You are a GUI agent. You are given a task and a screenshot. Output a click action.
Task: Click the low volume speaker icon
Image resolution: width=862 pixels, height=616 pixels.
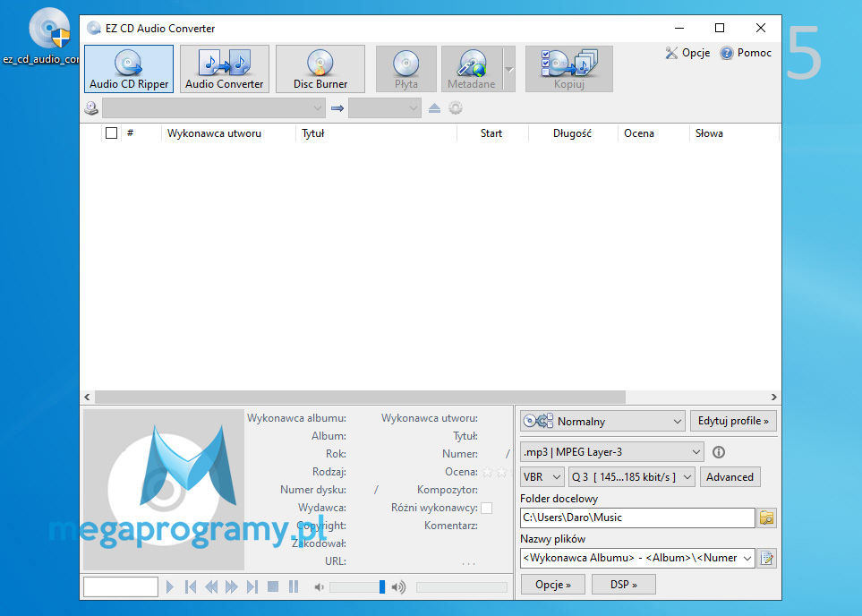click(x=319, y=587)
